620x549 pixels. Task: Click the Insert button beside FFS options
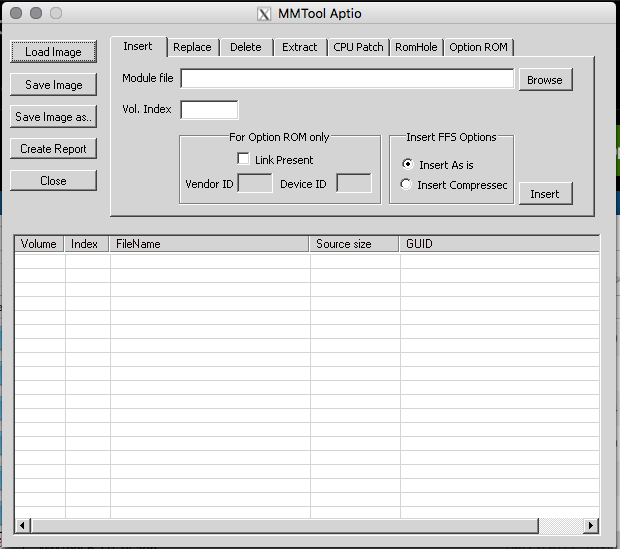[x=545, y=194]
